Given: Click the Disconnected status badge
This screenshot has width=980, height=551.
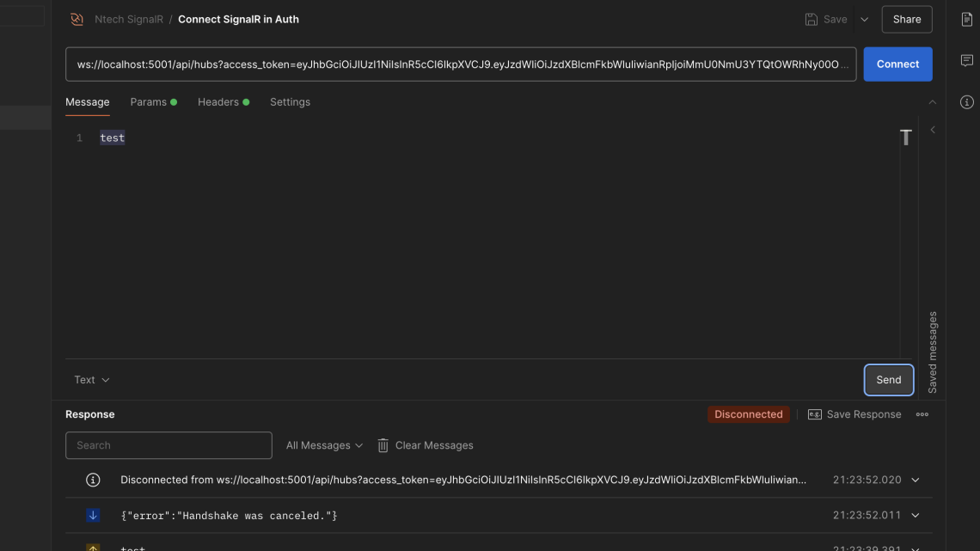Looking at the screenshot, I should coord(748,414).
